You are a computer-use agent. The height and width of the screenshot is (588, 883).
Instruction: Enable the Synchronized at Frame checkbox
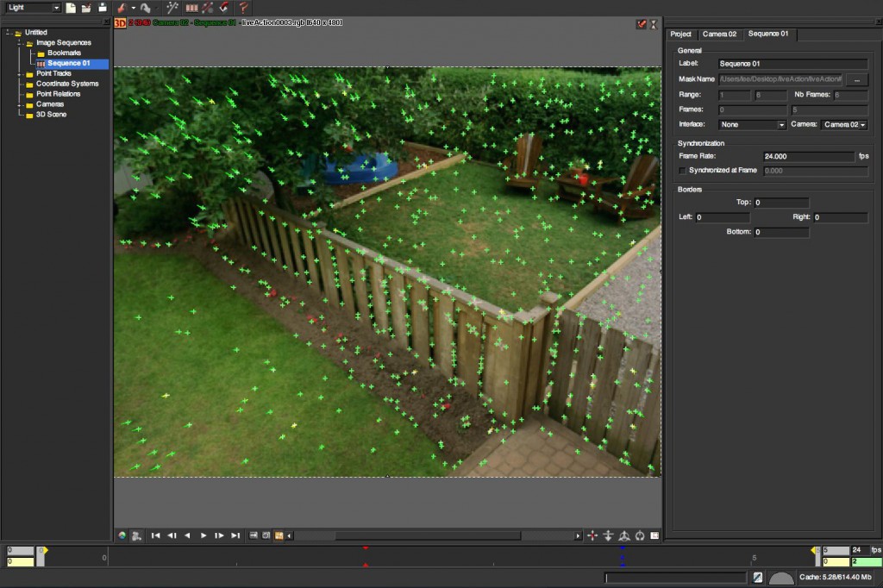pyautogui.click(x=680, y=170)
